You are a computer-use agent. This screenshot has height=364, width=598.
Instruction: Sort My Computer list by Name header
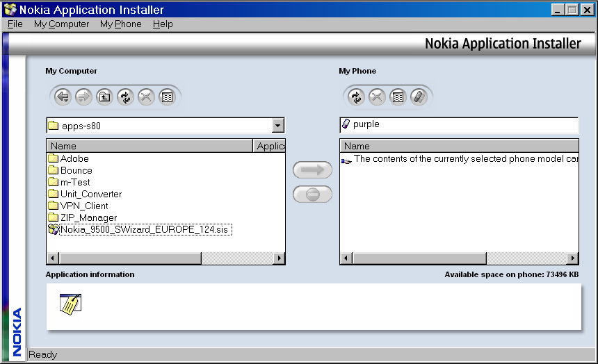150,146
